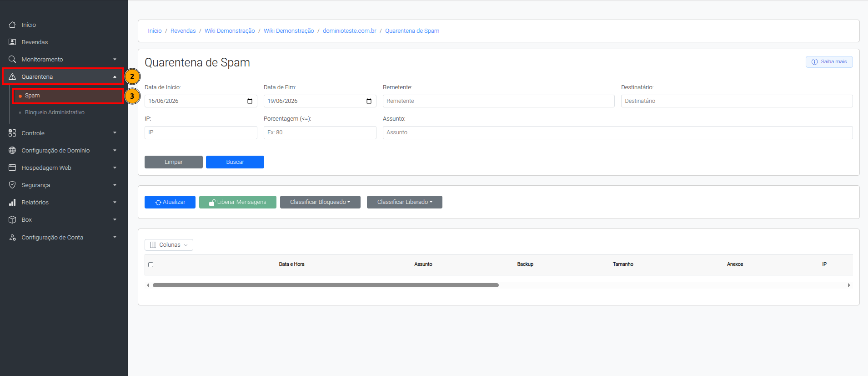The image size is (868, 376).
Task: Open the Colunas dropdown
Action: pyautogui.click(x=169, y=245)
